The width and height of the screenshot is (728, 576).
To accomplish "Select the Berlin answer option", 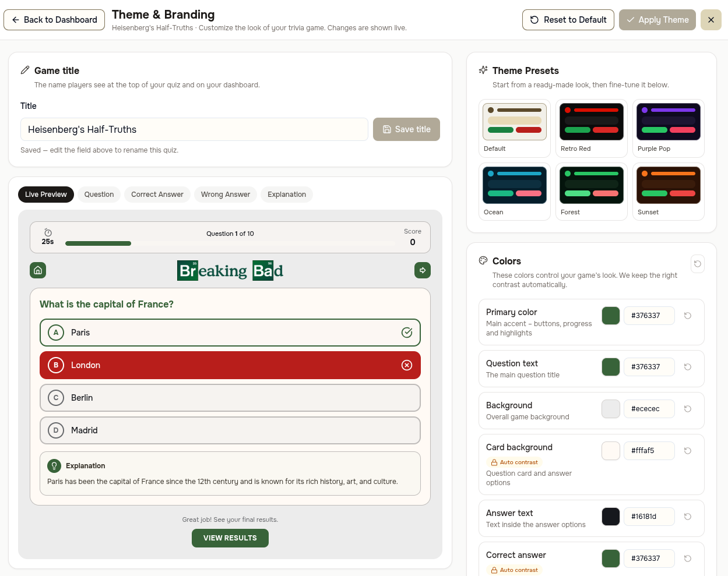I will point(230,398).
